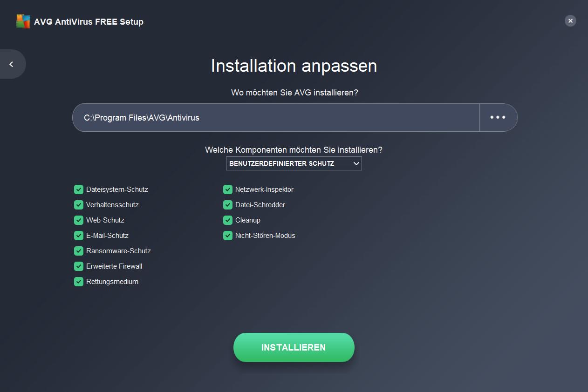Click the green INSTALLIEREN button
The image size is (588, 392).
pos(294,347)
